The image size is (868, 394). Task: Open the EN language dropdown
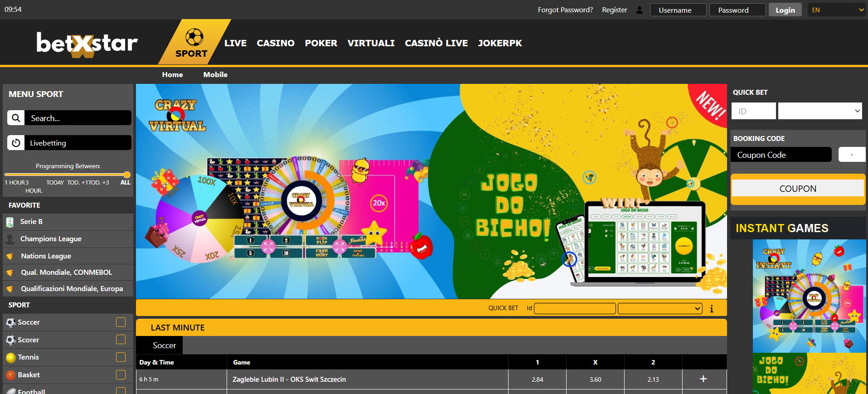837,10
